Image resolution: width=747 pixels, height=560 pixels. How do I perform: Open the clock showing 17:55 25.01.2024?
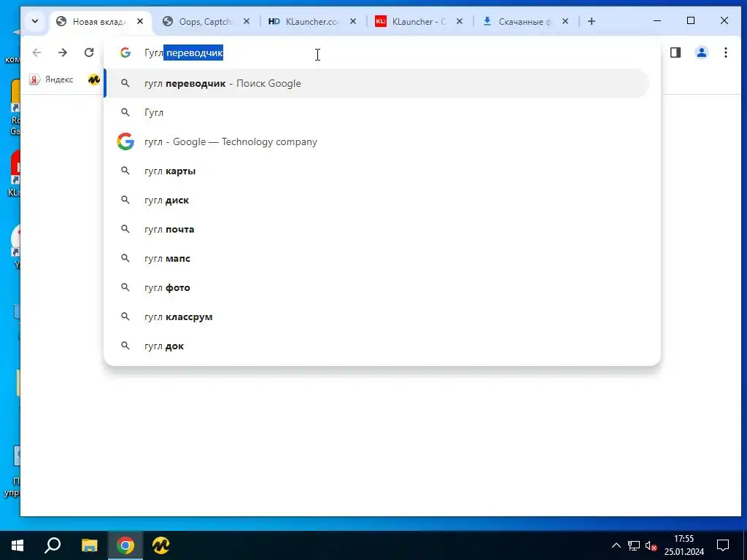tap(684, 545)
